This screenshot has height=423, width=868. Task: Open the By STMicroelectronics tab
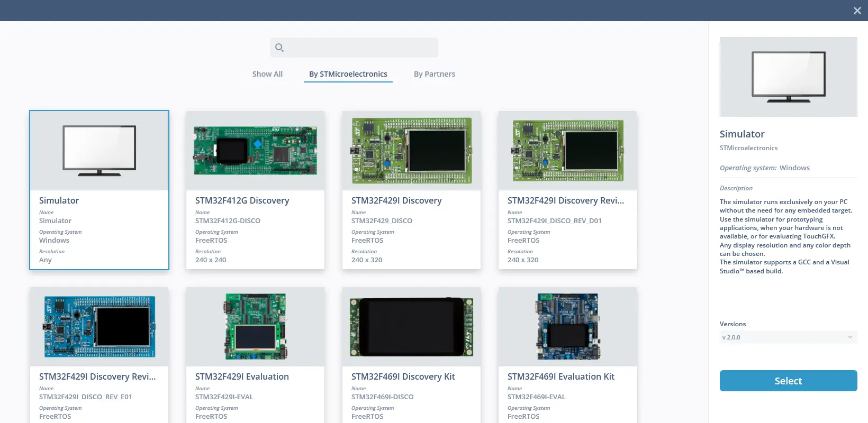(348, 74)
